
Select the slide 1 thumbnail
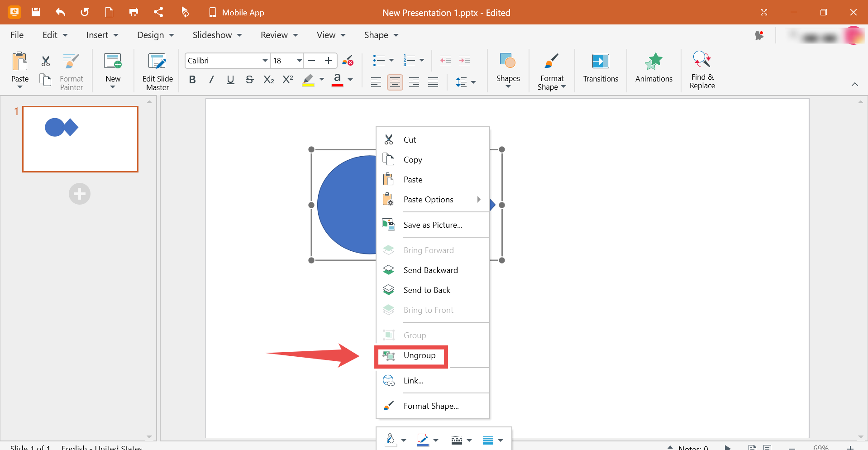81,139
